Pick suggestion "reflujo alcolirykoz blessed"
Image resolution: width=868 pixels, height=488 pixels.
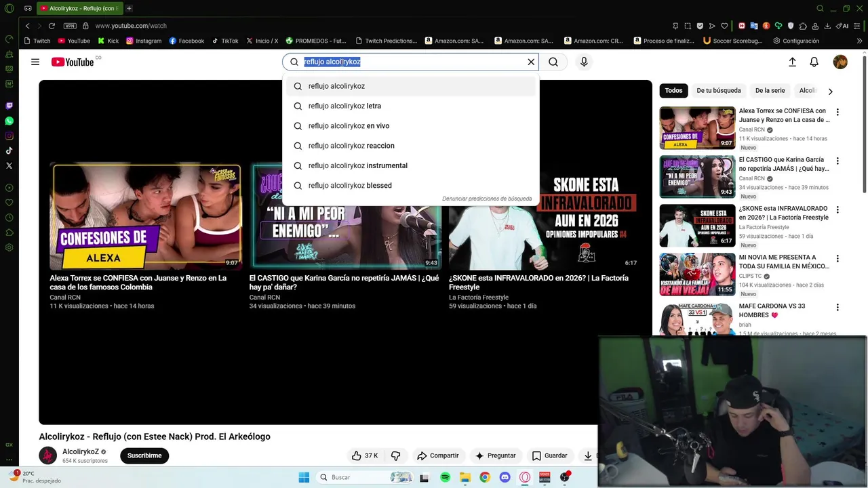point(411,185)
